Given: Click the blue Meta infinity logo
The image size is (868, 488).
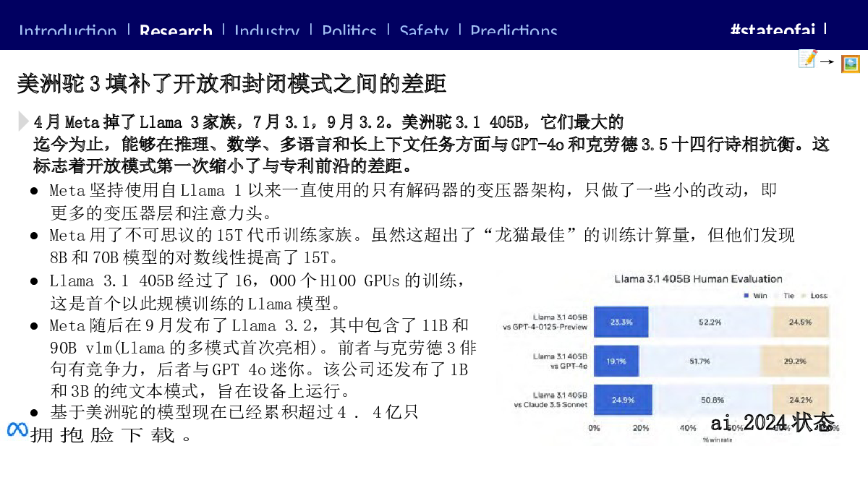Looking at the screenshot, I should [17, 429].
